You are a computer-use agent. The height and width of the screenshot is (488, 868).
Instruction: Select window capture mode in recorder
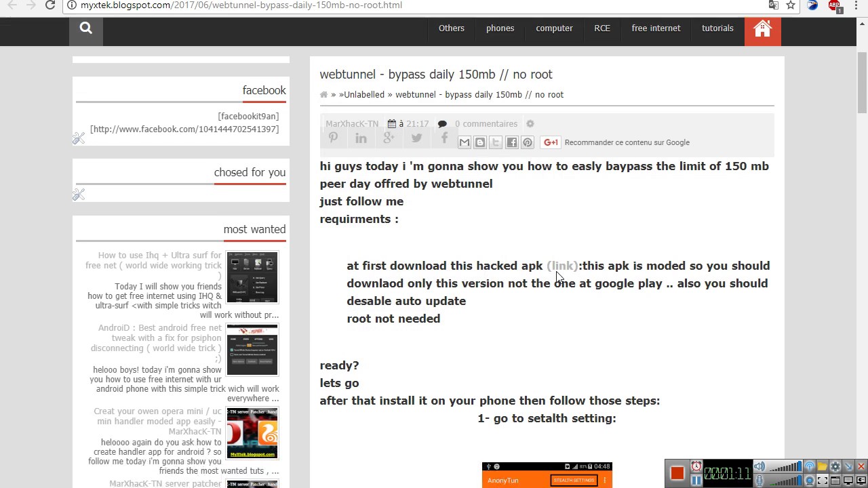click(x=835, y=481)
